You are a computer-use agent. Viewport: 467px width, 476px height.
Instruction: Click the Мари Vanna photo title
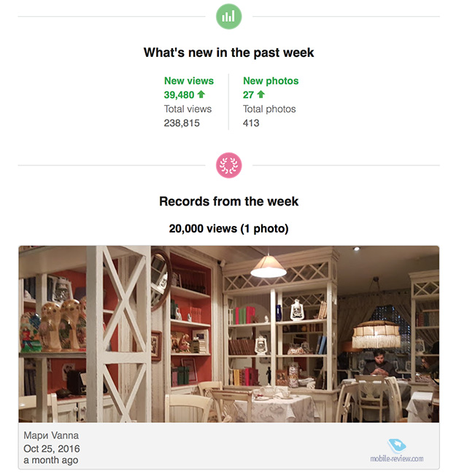(x=51, y=435)
